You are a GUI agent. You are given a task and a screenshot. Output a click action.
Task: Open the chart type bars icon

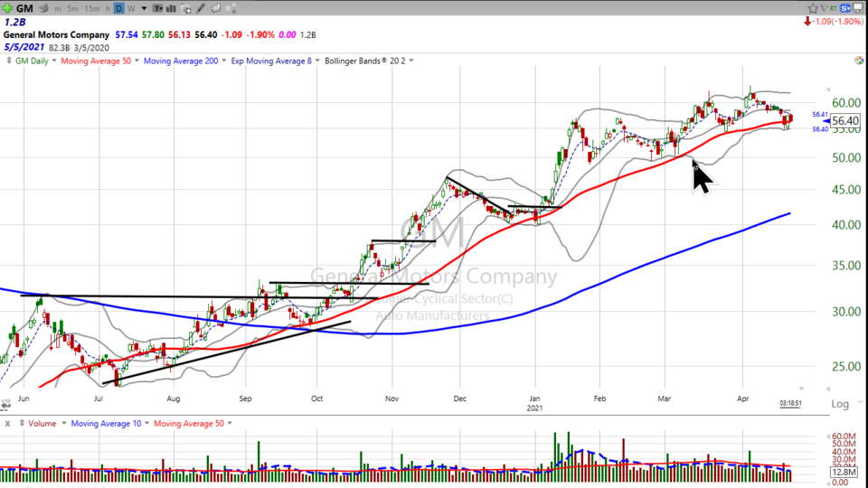tap(171, 8)
